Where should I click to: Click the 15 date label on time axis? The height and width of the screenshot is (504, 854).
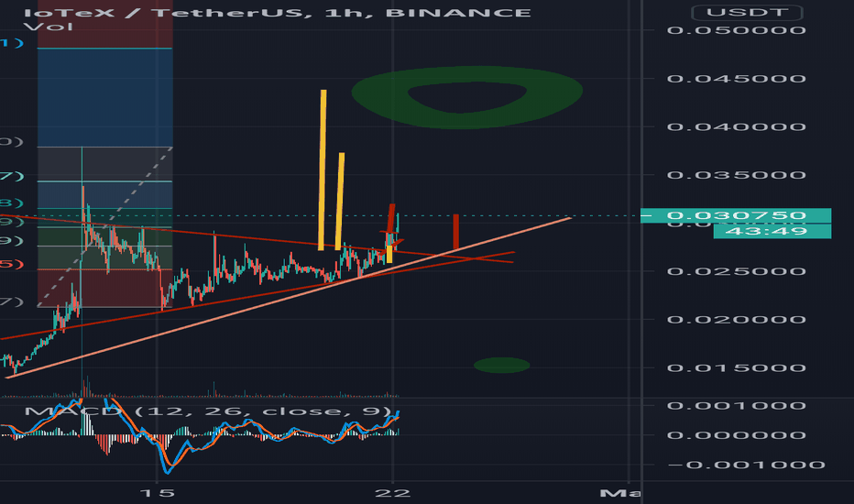pos(157,493)
